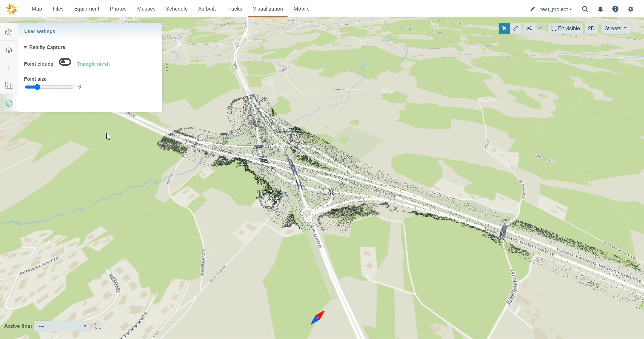
Task: Select the arrow pointer selection tool
Action: [x=504, y=28]
